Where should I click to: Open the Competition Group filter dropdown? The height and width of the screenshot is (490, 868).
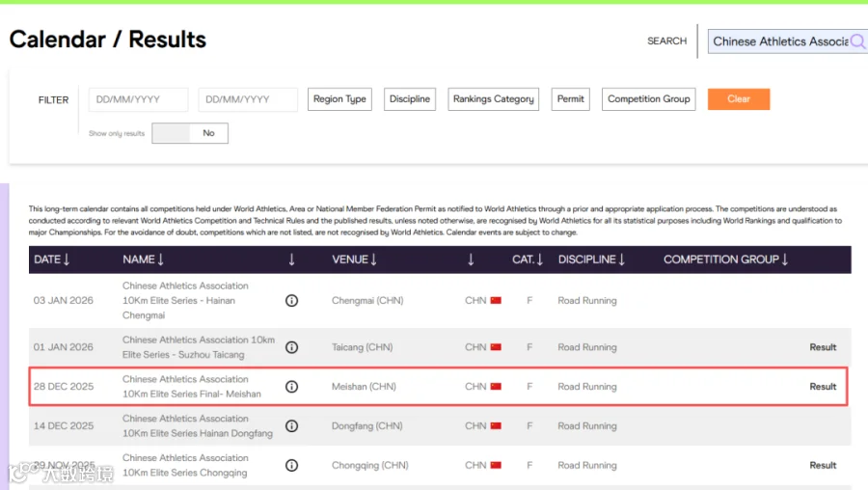point(649,99)
